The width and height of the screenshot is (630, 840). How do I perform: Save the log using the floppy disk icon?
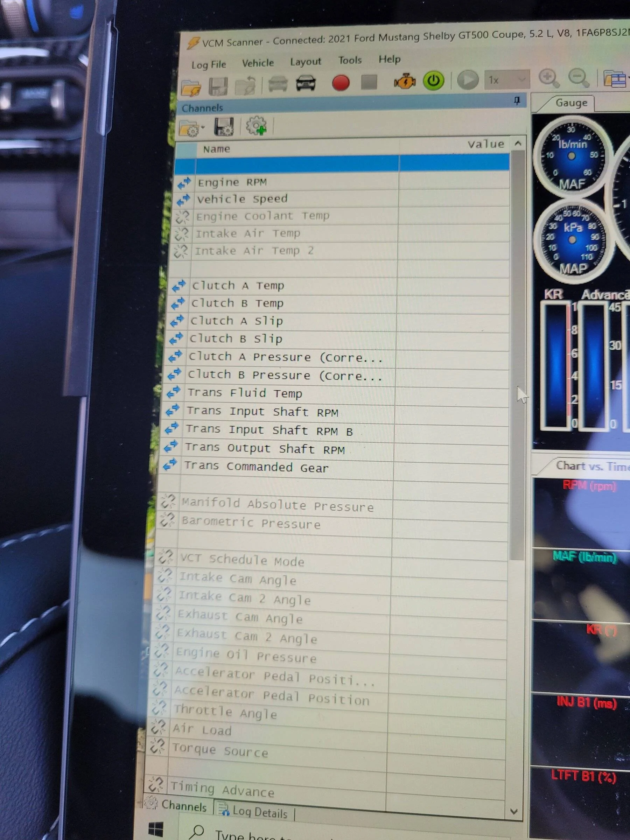point(218,86)
